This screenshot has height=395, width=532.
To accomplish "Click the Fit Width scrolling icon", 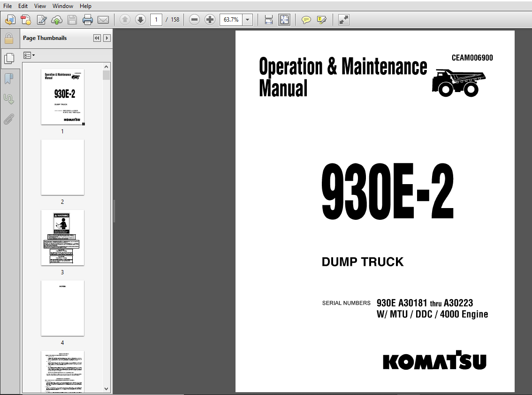I will pyautogui.click(x=269, y=20).
